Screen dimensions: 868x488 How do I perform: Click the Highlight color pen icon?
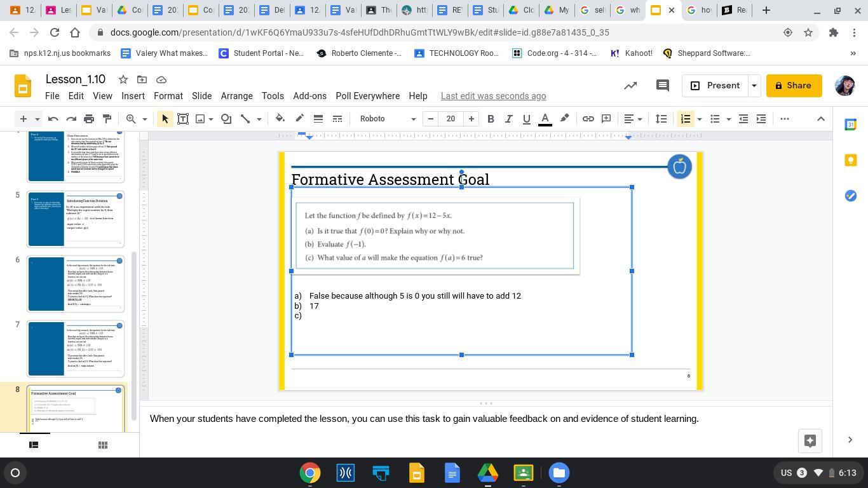point(564,119)
